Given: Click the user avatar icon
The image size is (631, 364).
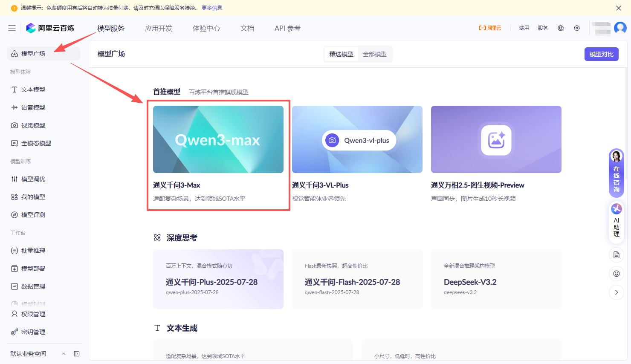Looking at the screenshot, I should coord(620,28).
